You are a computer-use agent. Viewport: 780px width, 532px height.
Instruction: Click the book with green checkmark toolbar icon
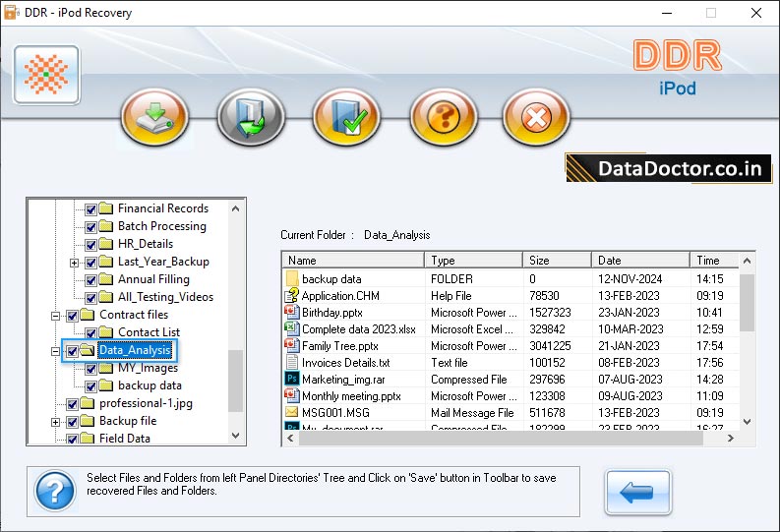tap(347, 117)
